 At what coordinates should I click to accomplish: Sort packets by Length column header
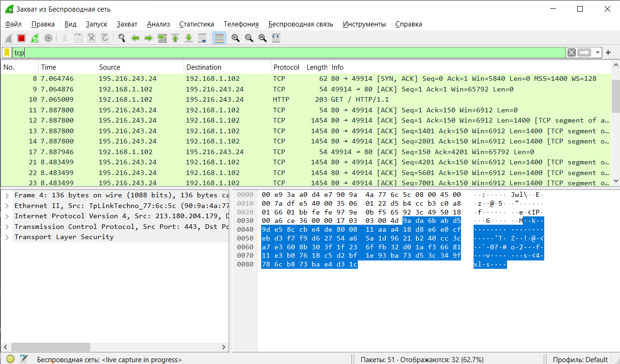point(317,67)
